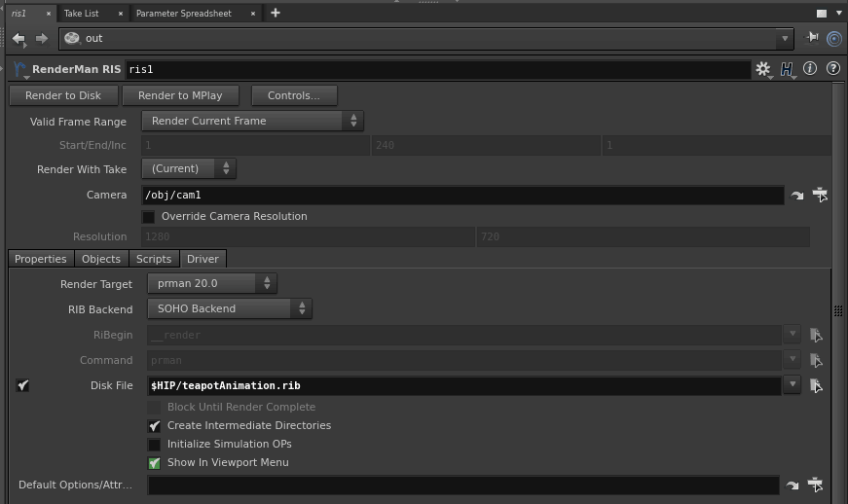Jump to Default Options/Attr operator arrow
Viewport: 848px width, 504px height.
coord(793,486)
